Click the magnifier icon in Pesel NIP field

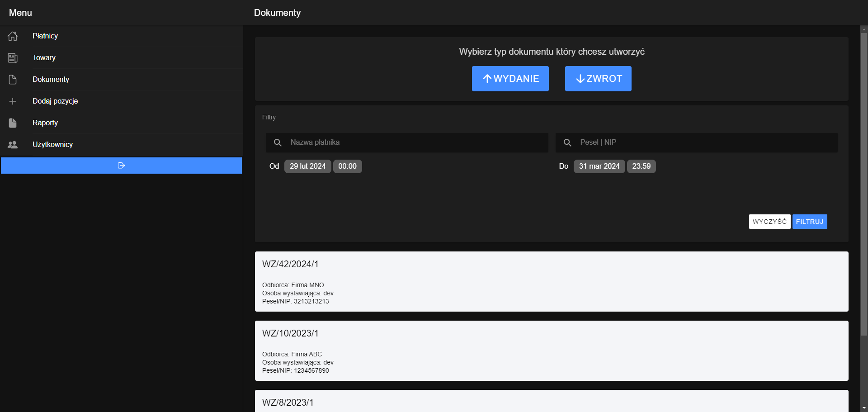pos(567,142)
